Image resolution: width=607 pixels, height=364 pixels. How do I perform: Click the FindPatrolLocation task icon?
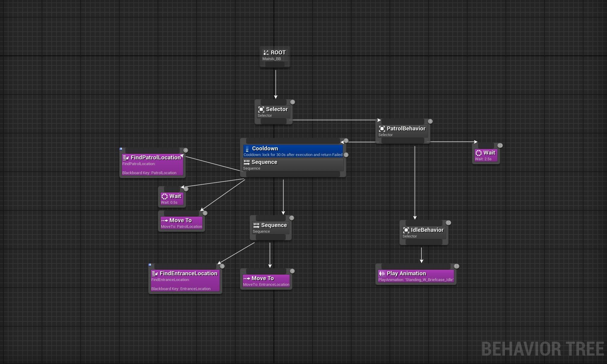pyautogui.click(x=126, y=158)
